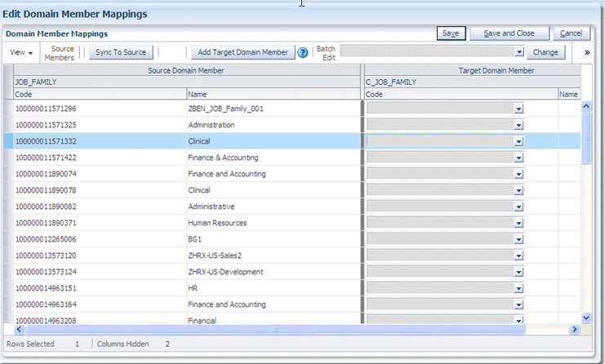
Task: Select the ZBEN_JOB_Family_001 name cell
Action: tap(274, 109)
